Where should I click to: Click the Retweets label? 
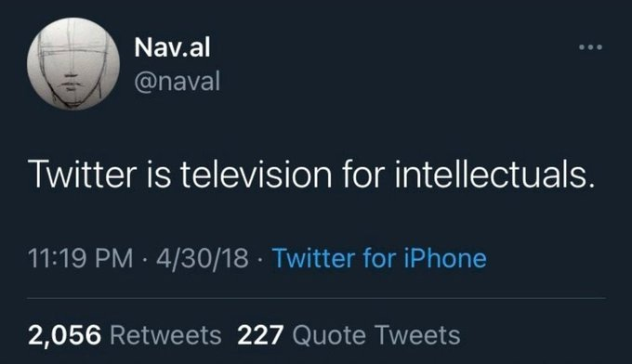click(x=165, y=335)
